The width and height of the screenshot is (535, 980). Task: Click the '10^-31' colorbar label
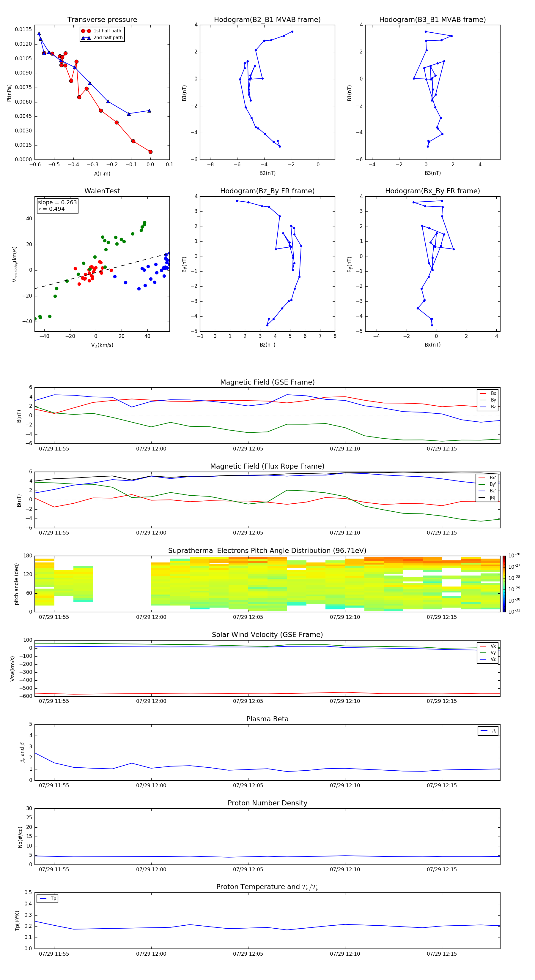[x=514, y=611]
